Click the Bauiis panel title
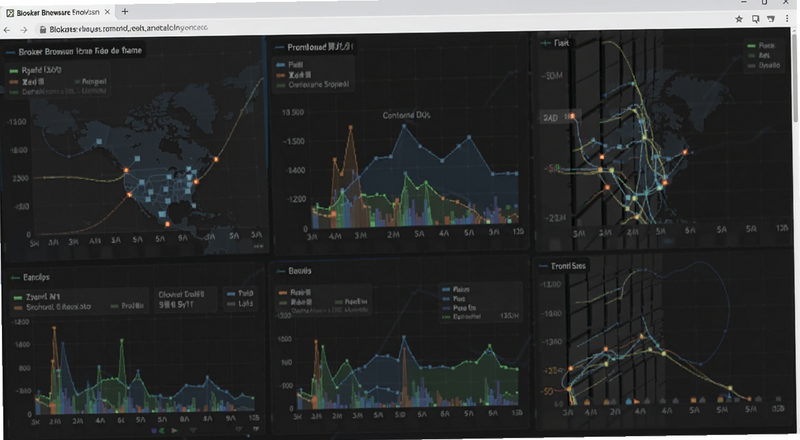The image size is (800, 440). tap(300, 271)
